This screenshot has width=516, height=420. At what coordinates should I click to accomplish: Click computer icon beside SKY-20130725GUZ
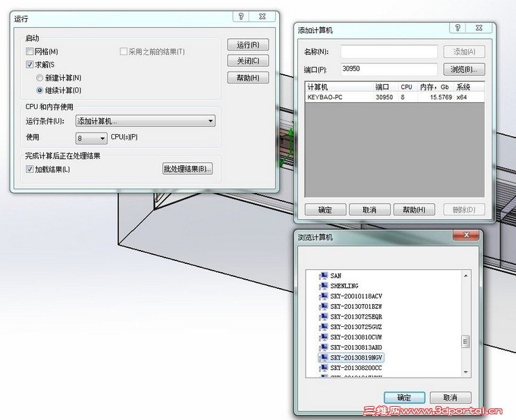coord(324,326)
